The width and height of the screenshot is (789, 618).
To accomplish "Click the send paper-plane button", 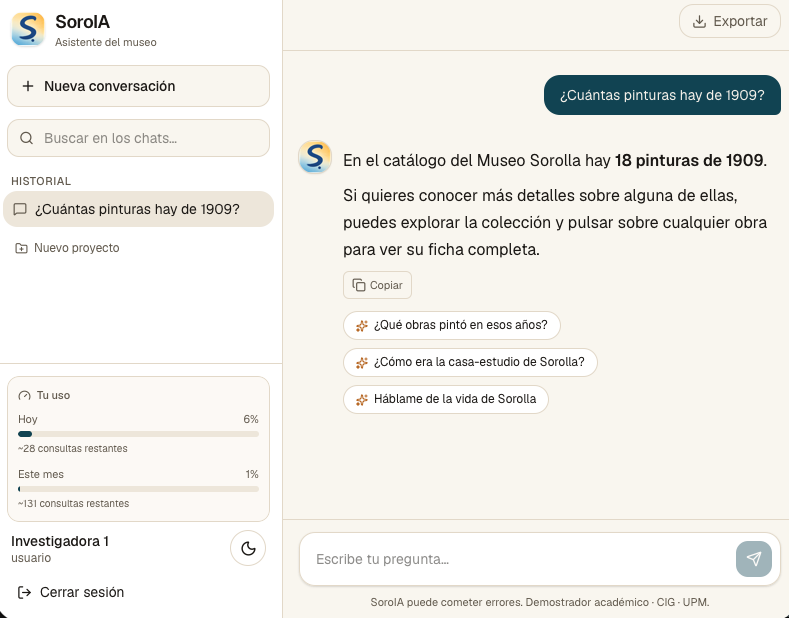I will (754, 559).
